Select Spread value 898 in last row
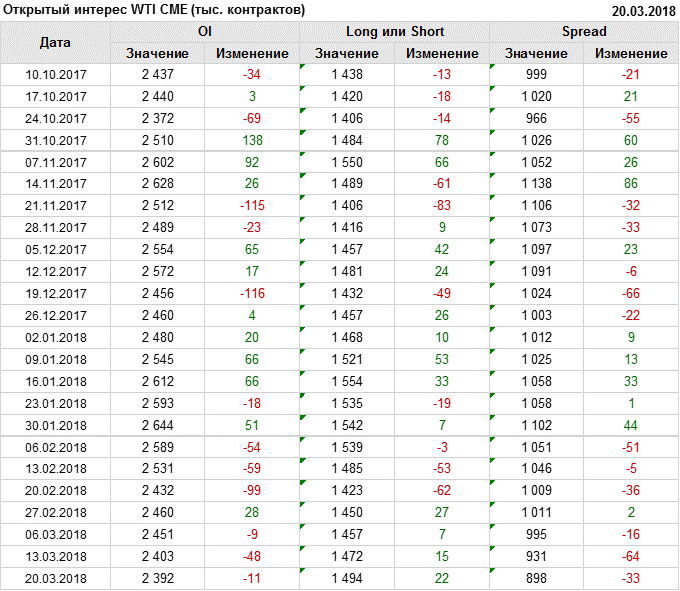 pos(536,579)
